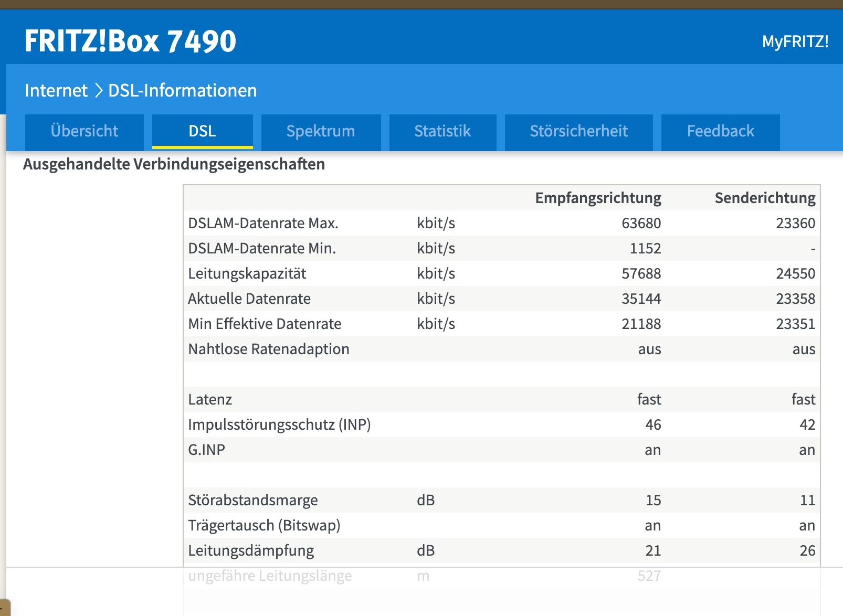Click the Leitungsdämpfung send value 26

pyautogui.click(x=807, y=550)
